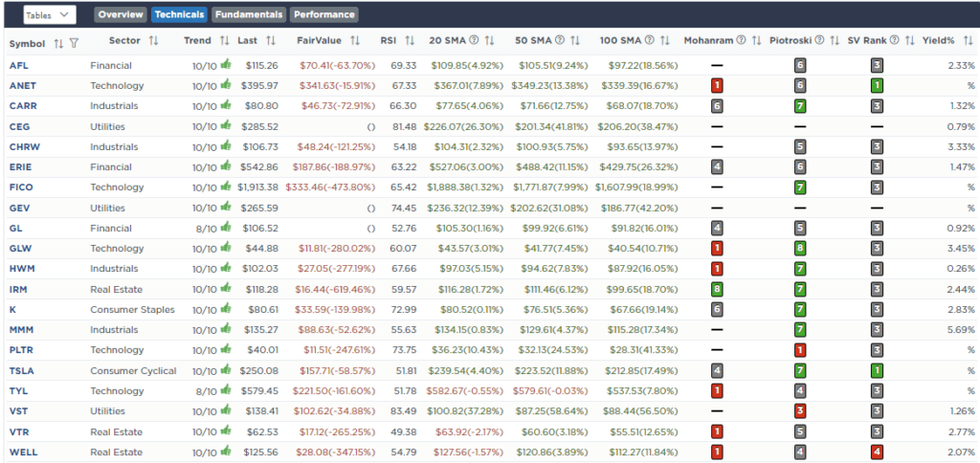Show Mohanram help question icon
Viewport: 980px width, 463px height.
(742, 40)
